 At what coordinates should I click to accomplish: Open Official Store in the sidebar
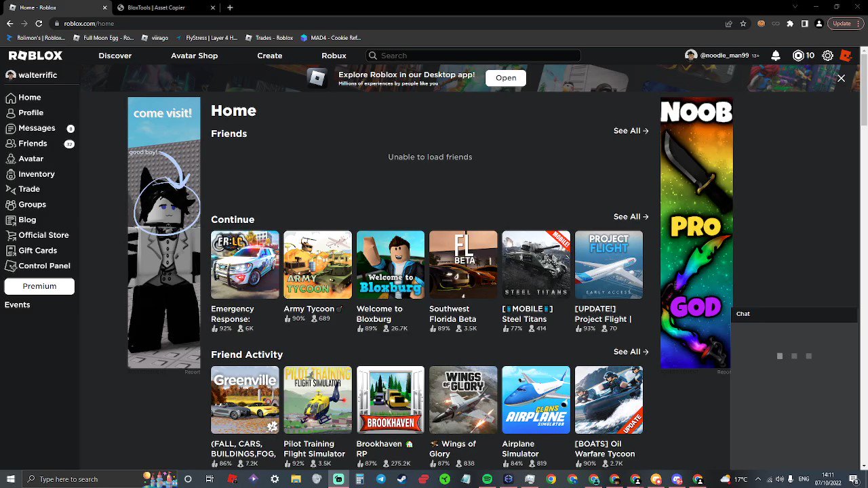coord(37,235)
